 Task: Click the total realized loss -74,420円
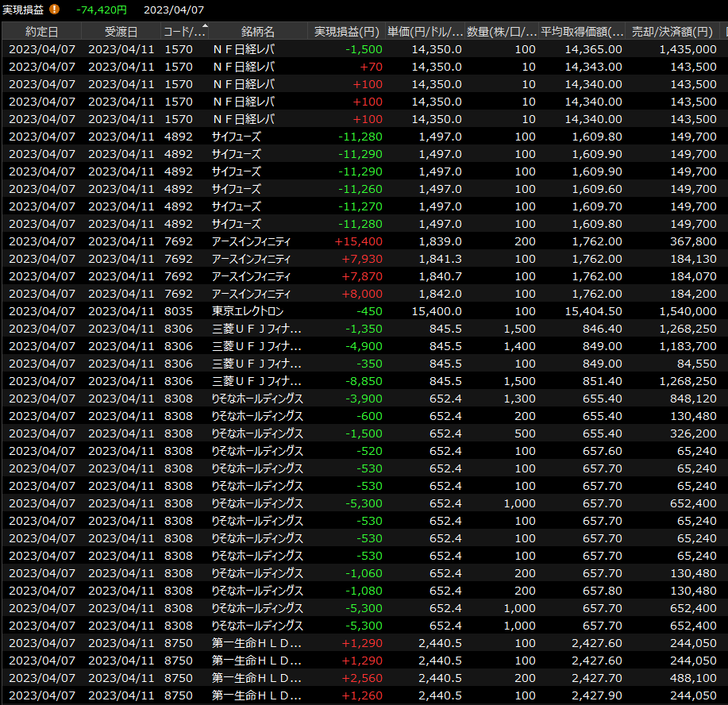(x=102, y=10)
